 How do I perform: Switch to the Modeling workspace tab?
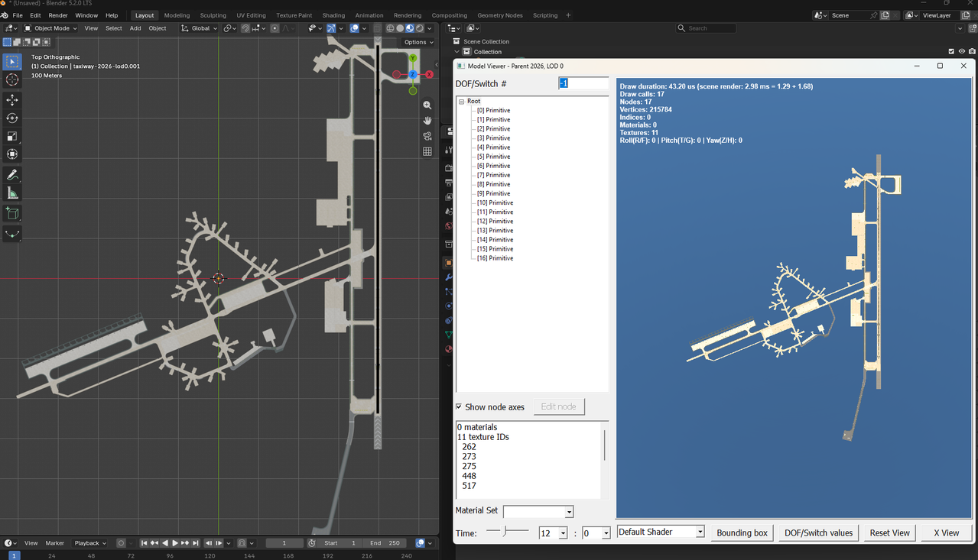click(x=177, y=15)
